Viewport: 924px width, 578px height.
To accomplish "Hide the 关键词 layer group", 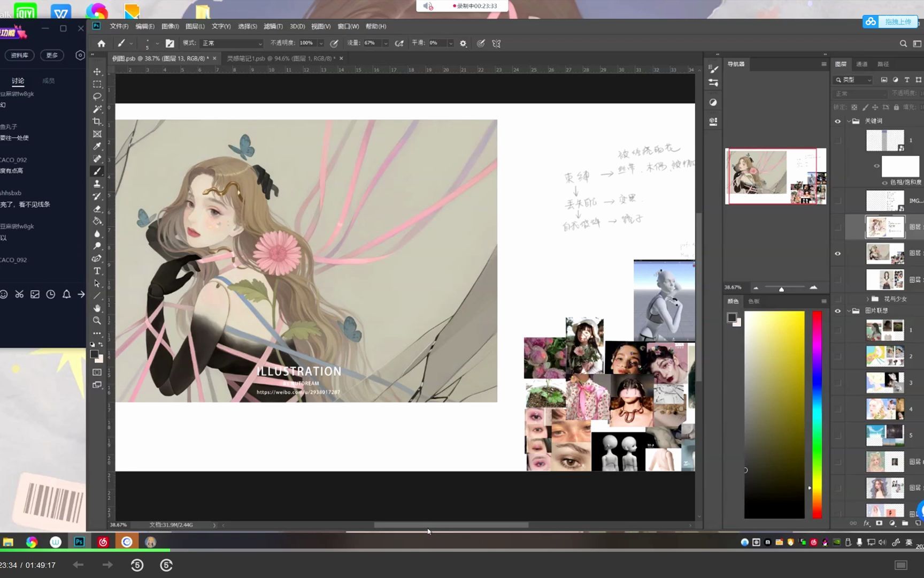I will pos(838,121).
